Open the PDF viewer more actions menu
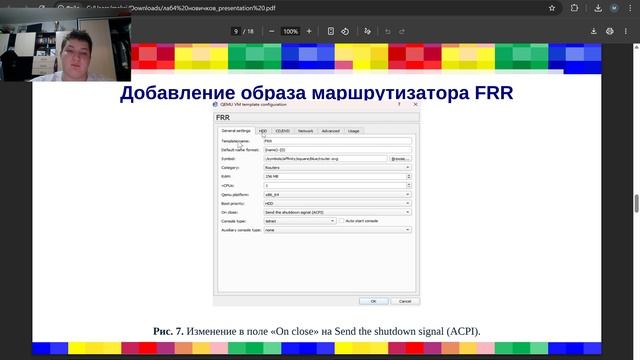 pos(626,31)
